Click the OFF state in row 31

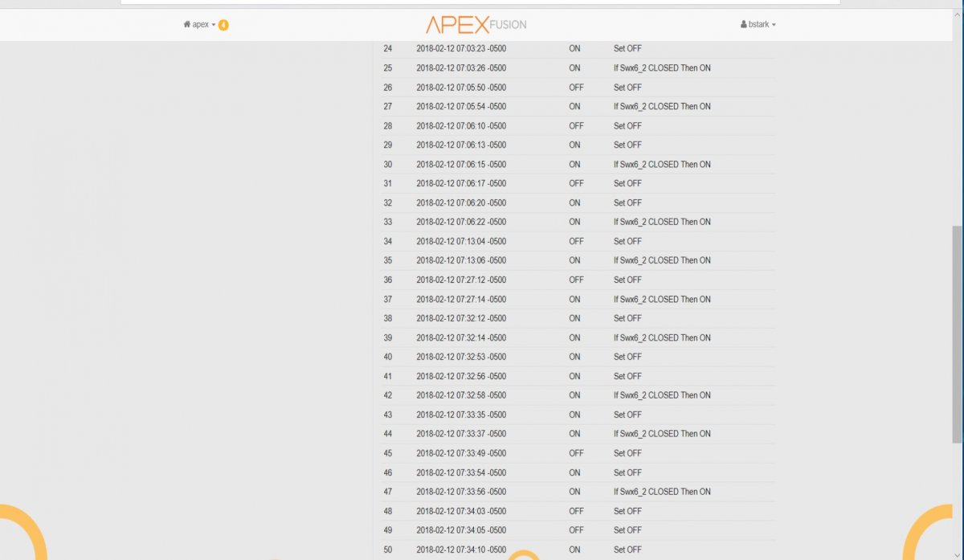click(x=576, y=183)
